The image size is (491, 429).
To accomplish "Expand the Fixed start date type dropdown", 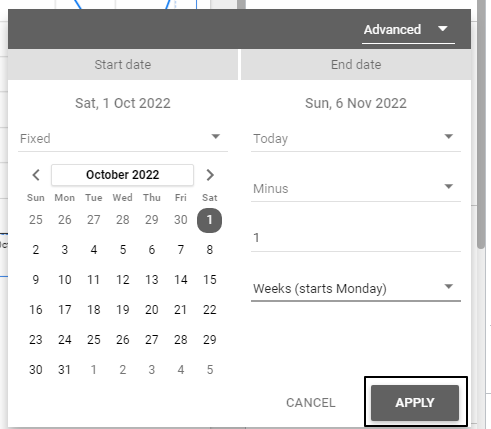I will 123,138.
